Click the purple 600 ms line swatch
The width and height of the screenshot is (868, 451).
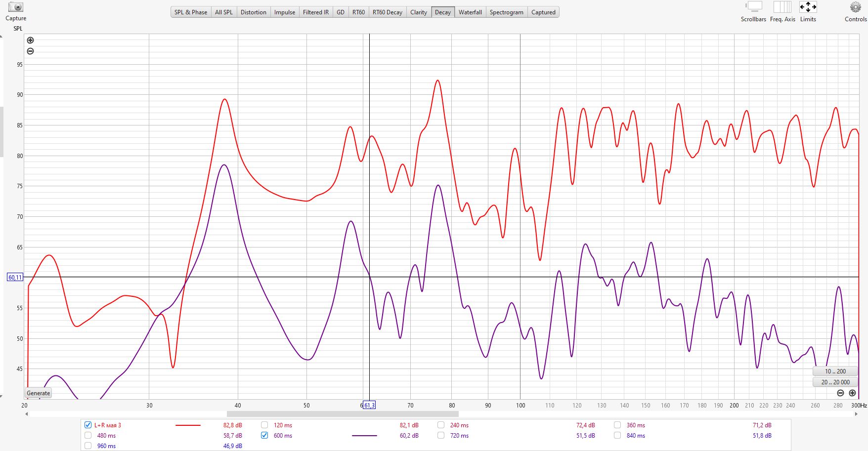tap(364, 436)
